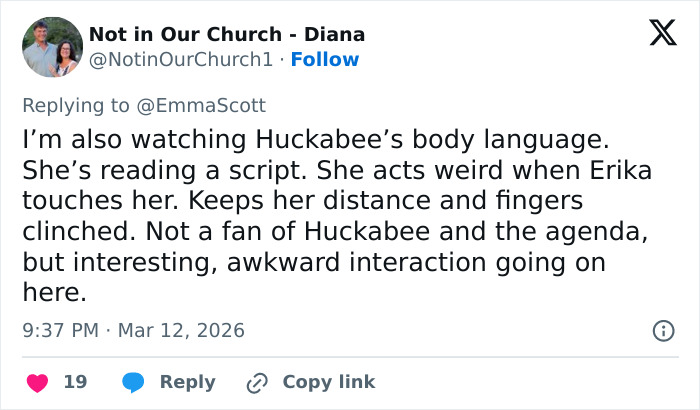The image size is (700, 410).
Task: Select the "Copy link" text label
Action: point(329,382)
